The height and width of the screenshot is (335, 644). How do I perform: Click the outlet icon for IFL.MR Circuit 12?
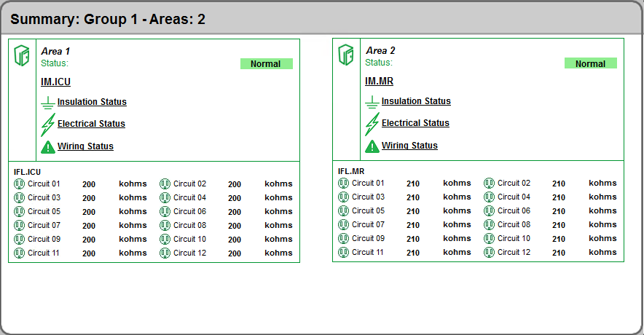pos(489,253)
